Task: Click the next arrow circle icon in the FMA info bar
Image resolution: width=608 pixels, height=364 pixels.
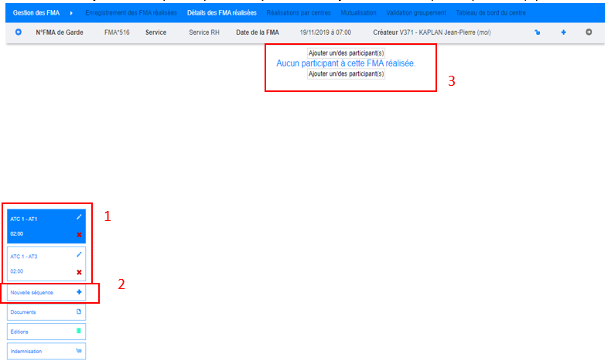Action: click(x=589, y=32)
